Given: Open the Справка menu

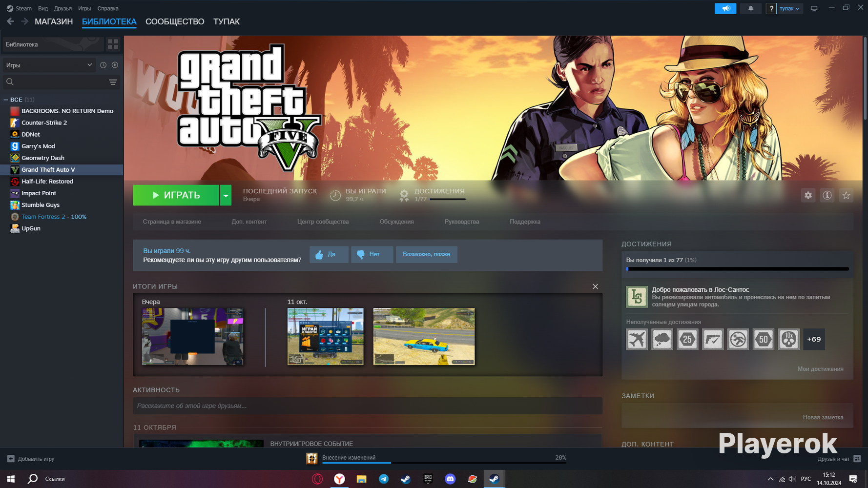Looking at the screenshot, I should coord(108,8).
